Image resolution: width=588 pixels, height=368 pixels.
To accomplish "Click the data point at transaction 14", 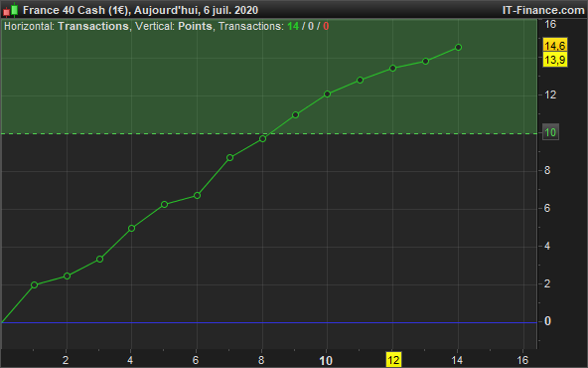I will pyautogui.click(x=458, y=48).
